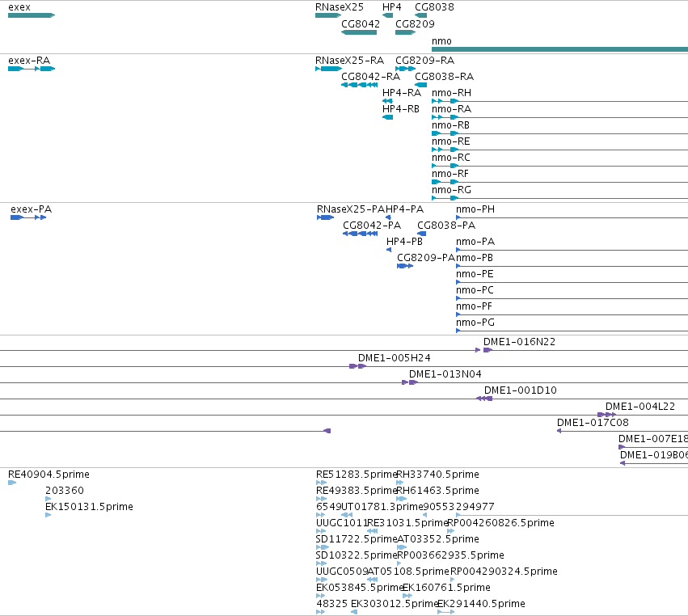This screenshot has height=616, width=688.
Task: Select the RE51283.5prime EST feature
Action: (322, 483)
